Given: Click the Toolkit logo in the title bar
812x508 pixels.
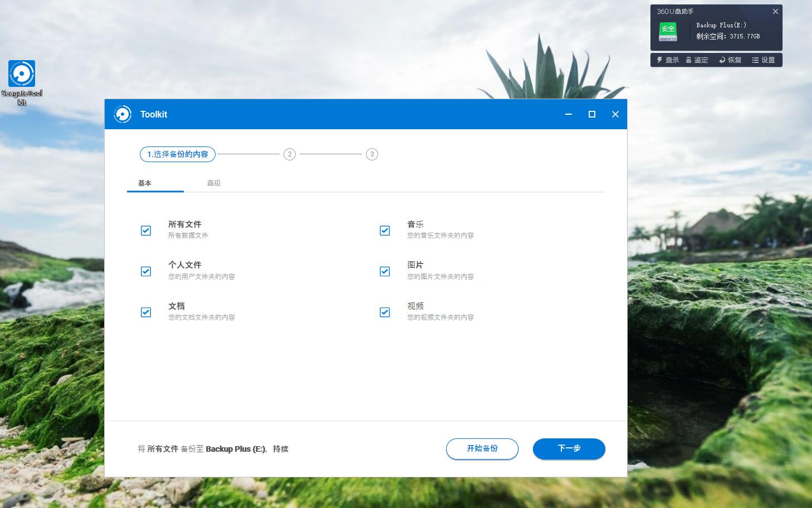Looking at the screenshot, I should click(123, 114).
